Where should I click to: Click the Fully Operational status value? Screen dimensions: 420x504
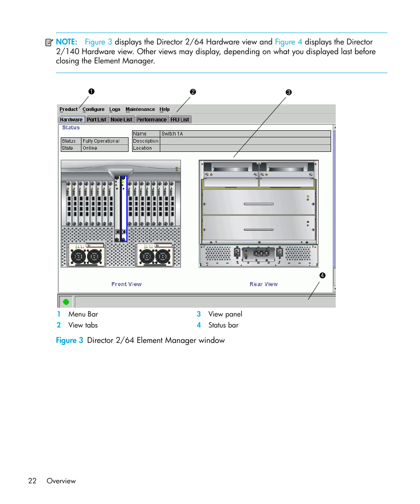point(104,141)
